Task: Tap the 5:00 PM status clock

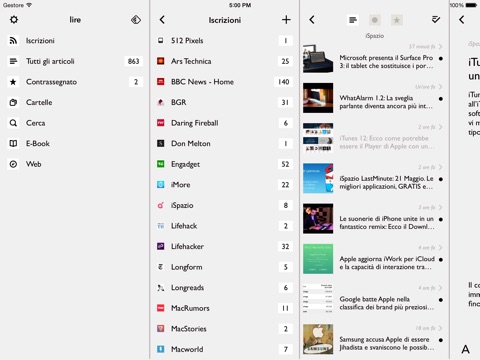Action: pyautogui.click(x=240, y=5)
